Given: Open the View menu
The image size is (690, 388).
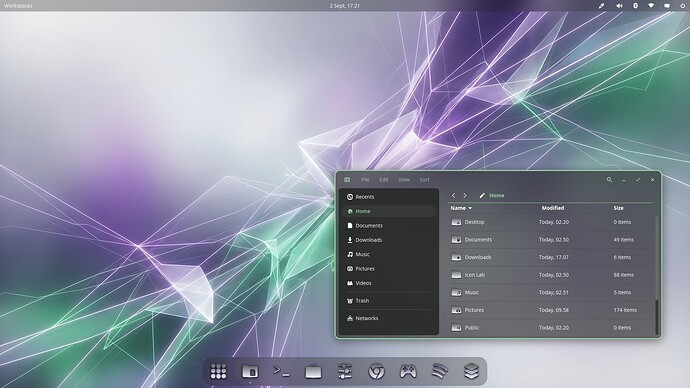Looking at the screenshot, I should coord(404,179).
